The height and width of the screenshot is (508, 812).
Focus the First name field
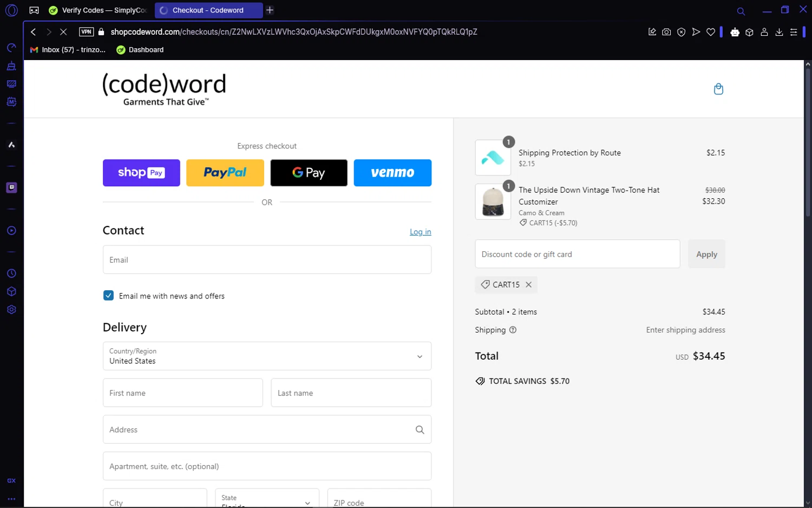183,393
